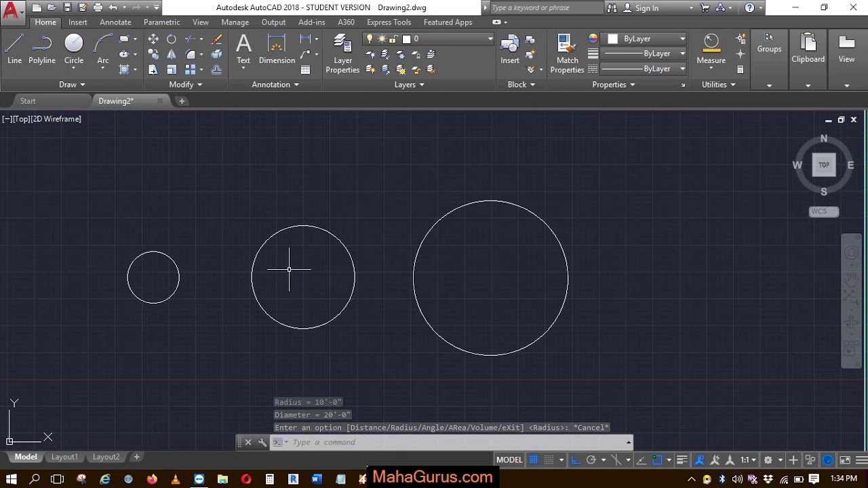This screenshot has height=488, width=868.
Task: Select the Explode tool
Action: click(x=217, y=54)
